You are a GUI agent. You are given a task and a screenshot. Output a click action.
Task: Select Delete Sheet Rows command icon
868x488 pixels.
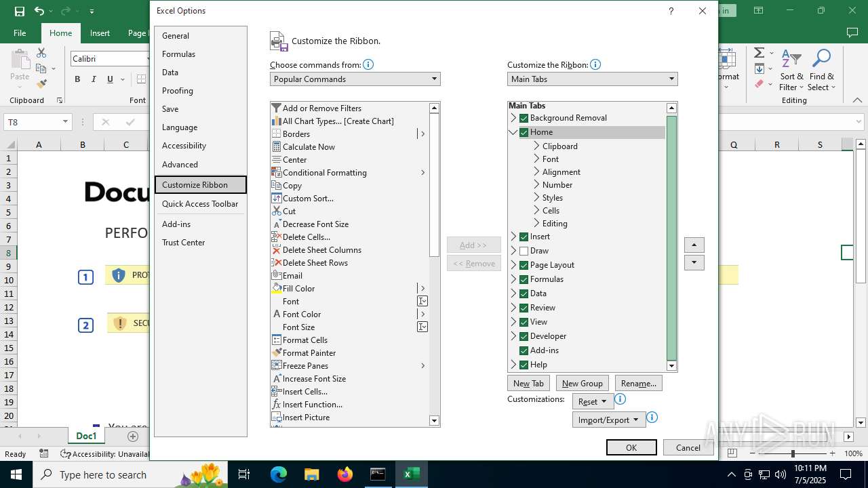(x=276, y=262)
